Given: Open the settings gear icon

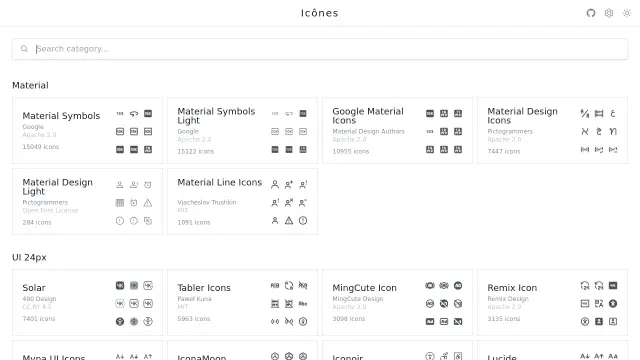Looking at the screenshot, I should click(x=609, y=13).
